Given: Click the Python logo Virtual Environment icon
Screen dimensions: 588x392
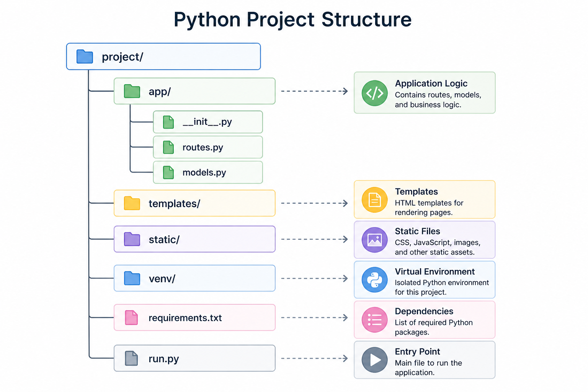Looking at the screenshot, I should (375, 280).
